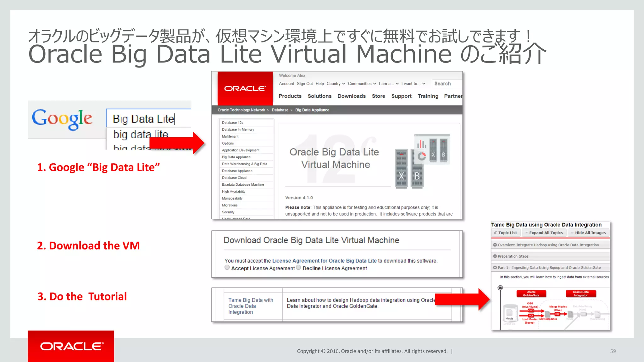Open the Store menu

(378, 96)
